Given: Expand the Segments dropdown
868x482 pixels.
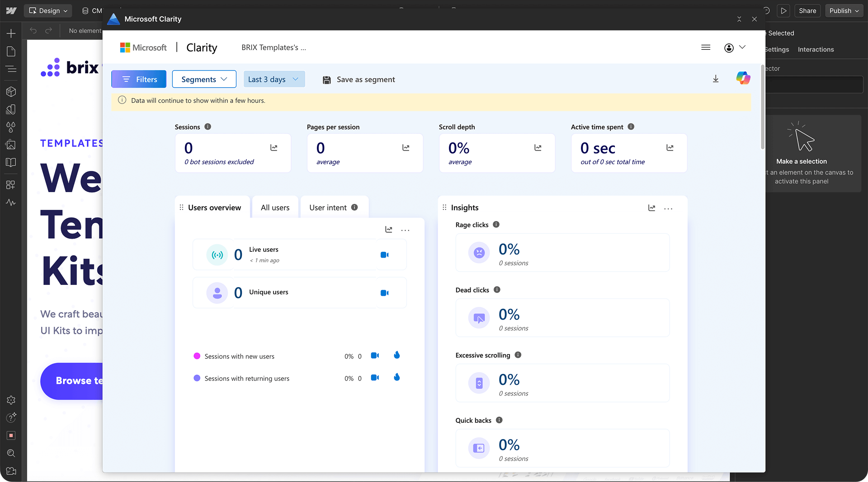Looking at the screenshot, I should [x=204, y=79].
